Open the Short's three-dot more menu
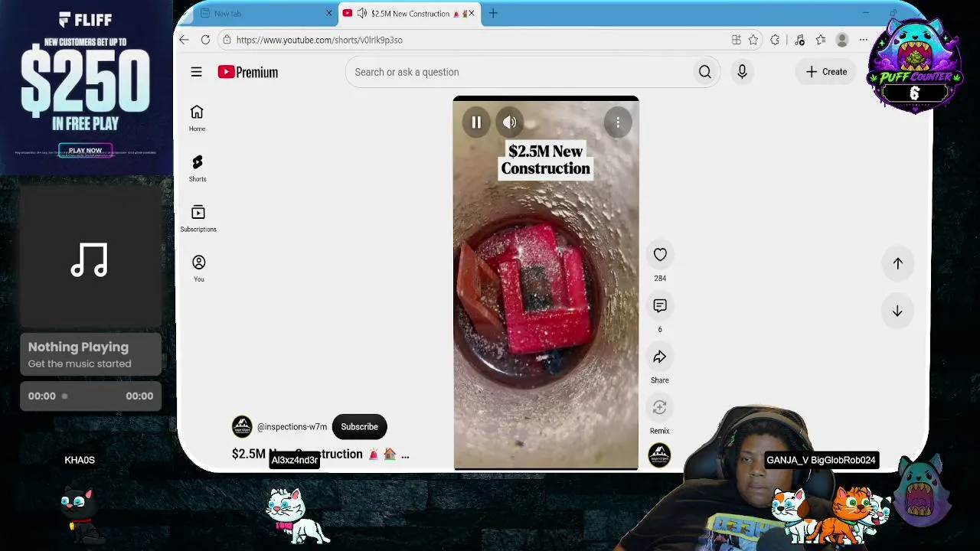 (618, 122)
